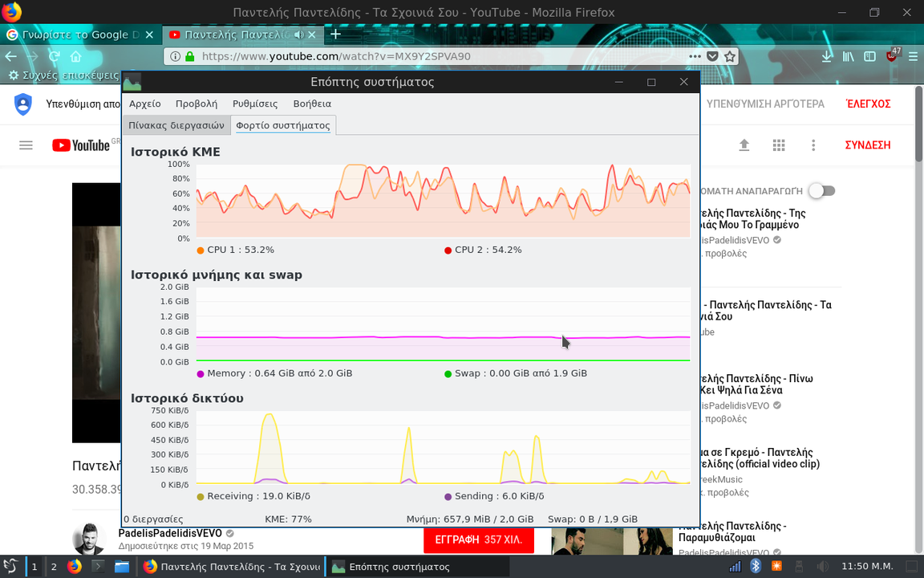The width and height of the screenshot is (924, 578).
Task: Click the Firefox address bar URL
Action: tap(336, 57)
